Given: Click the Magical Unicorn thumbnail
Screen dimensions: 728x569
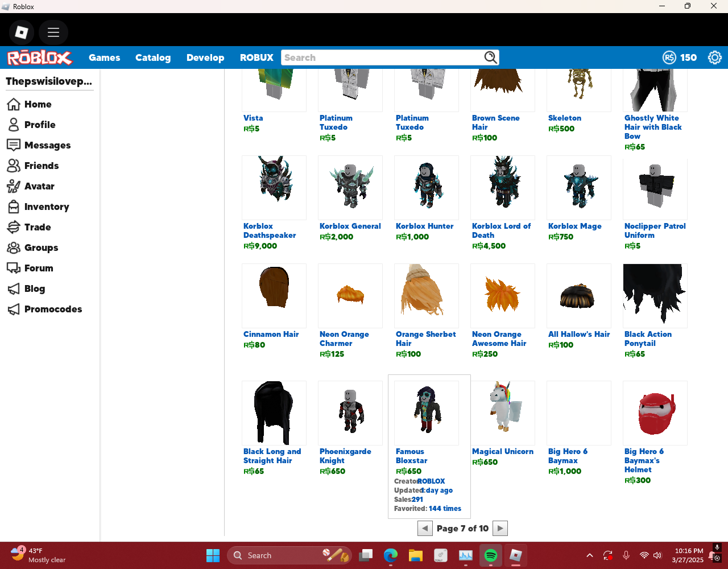Looking at the screenshot, I should 503,413.
